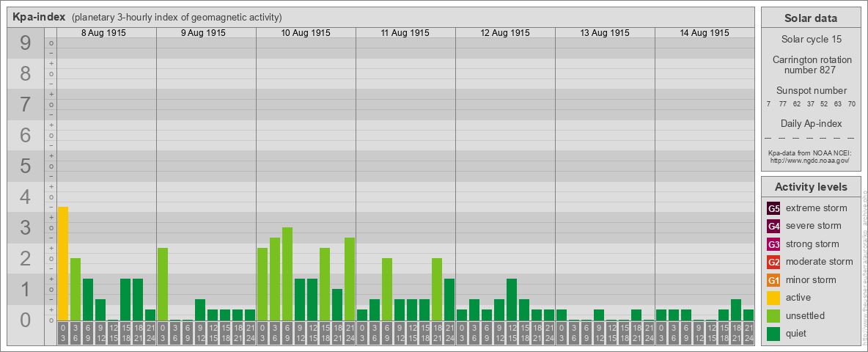Select the 8 Aug 1915 date header
Screen dimensions: 868x352
click(x=103, y=33)
